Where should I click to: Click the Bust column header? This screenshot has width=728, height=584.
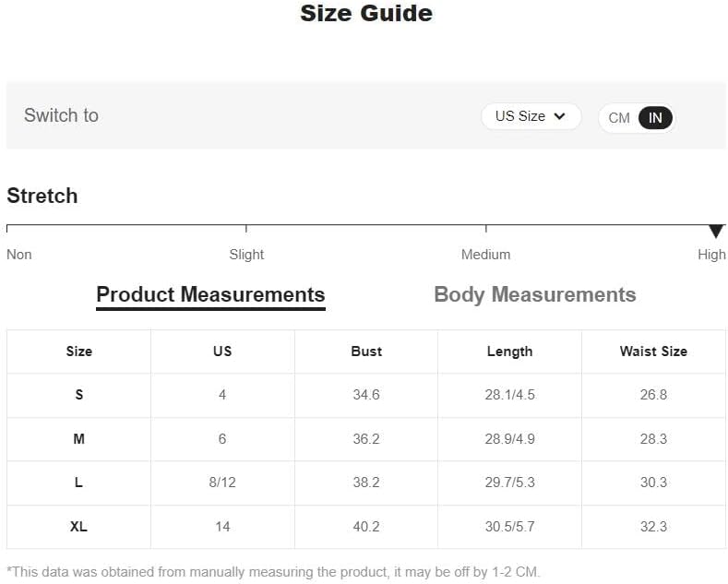(x=366, y=352)
